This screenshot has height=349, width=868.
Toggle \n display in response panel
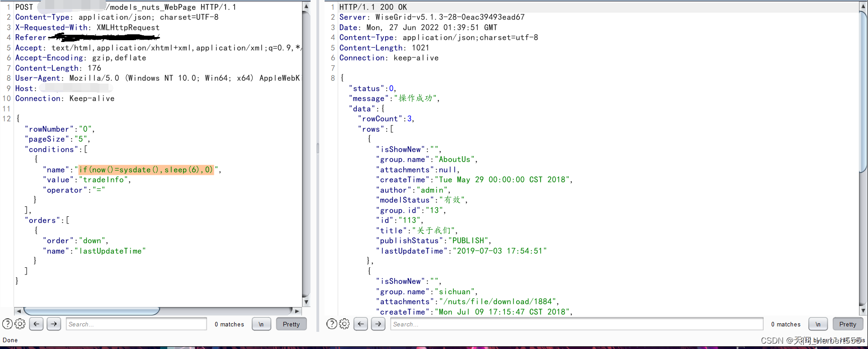pos(818,324)
